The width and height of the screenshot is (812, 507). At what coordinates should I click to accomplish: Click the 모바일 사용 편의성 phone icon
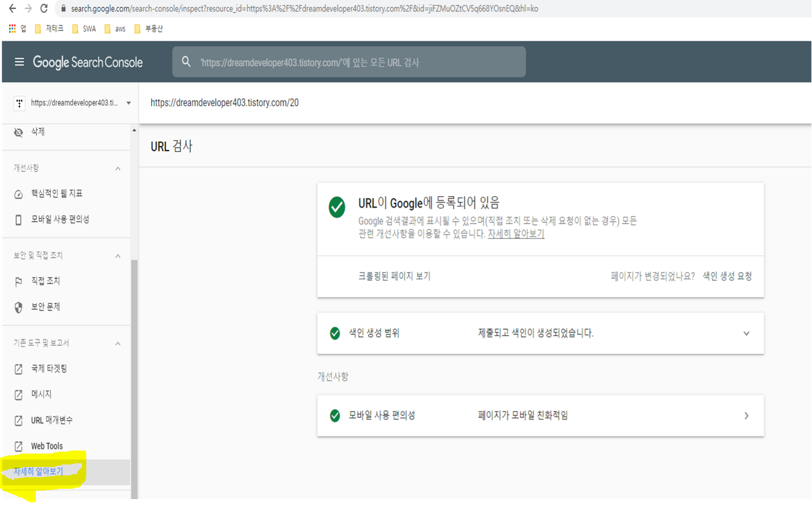(18, 220)
